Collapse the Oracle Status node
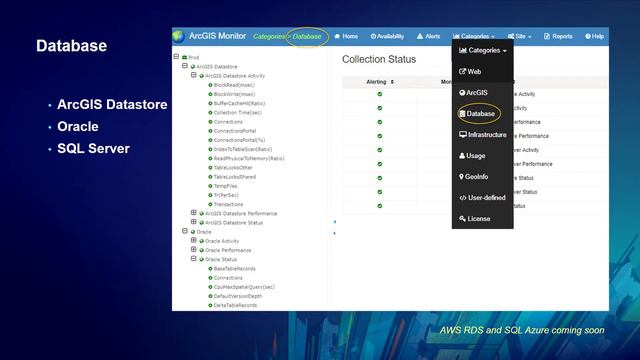The width and height of the screenshot is (640, 360). click(x=193, y=259)
